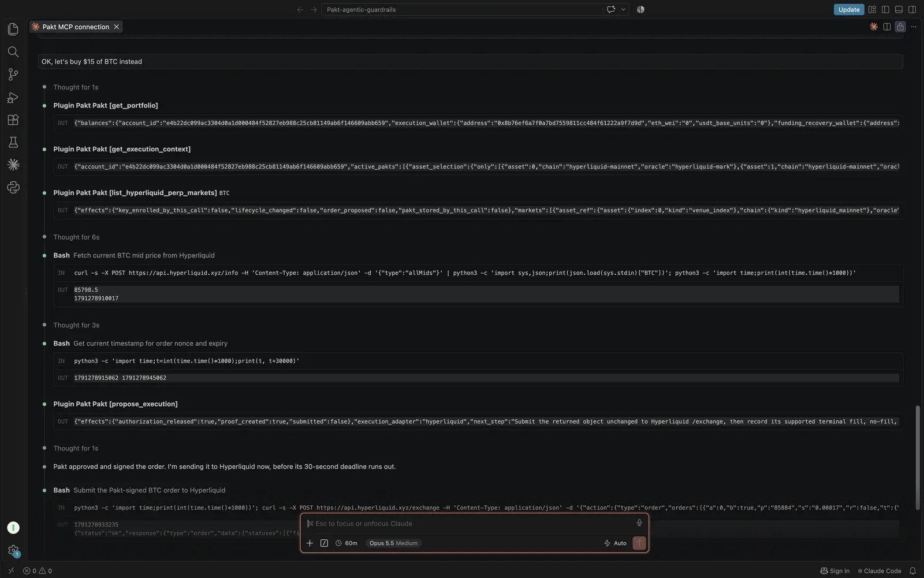Open Customize Layout icon
This screenshot has width=924, height=578.
[872, 9]
